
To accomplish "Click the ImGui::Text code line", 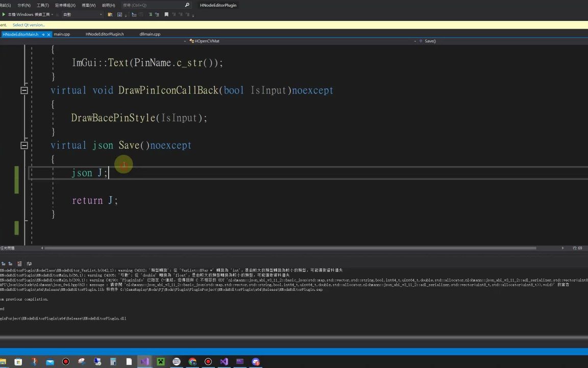I will (148, 63).
